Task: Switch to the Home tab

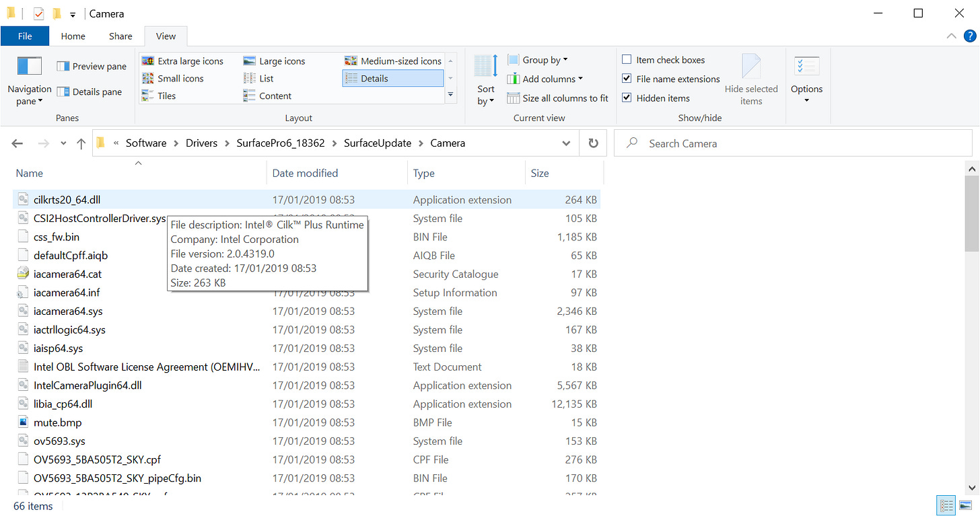Action: coord(73,36)
